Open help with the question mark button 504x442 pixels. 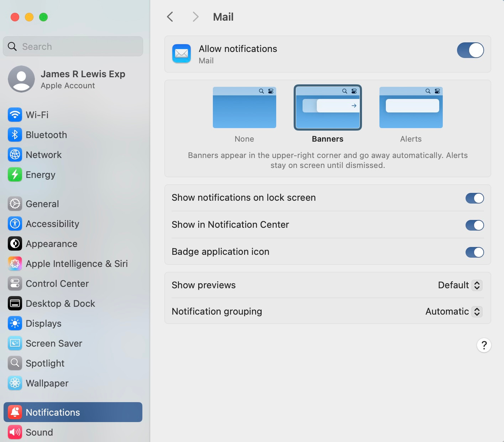point(484,345)
